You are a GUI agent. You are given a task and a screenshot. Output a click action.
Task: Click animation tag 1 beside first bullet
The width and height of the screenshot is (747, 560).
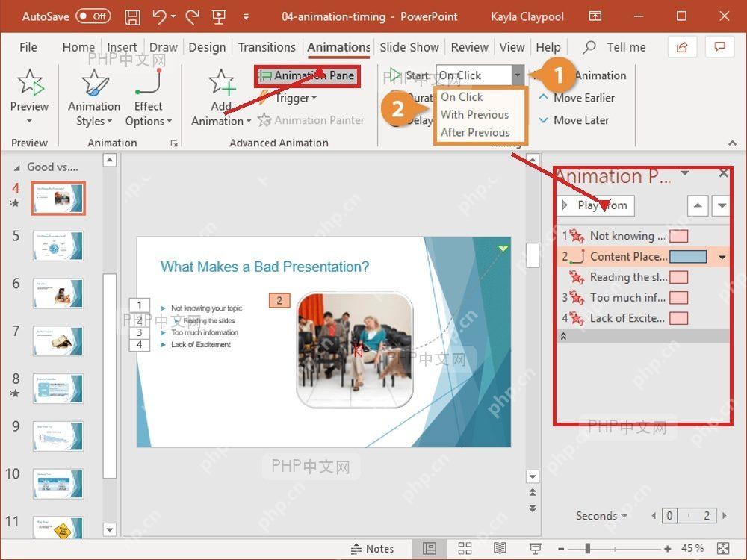(x=140, y=305)
